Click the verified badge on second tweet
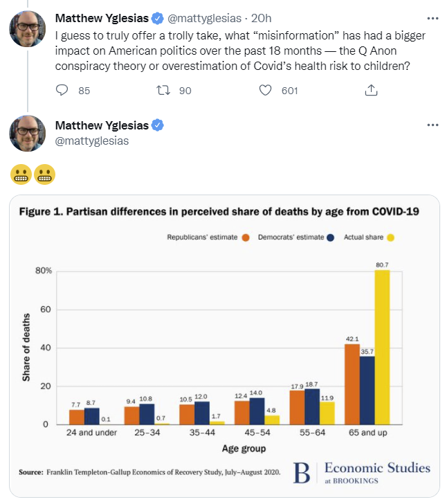 tap(157, 125)
